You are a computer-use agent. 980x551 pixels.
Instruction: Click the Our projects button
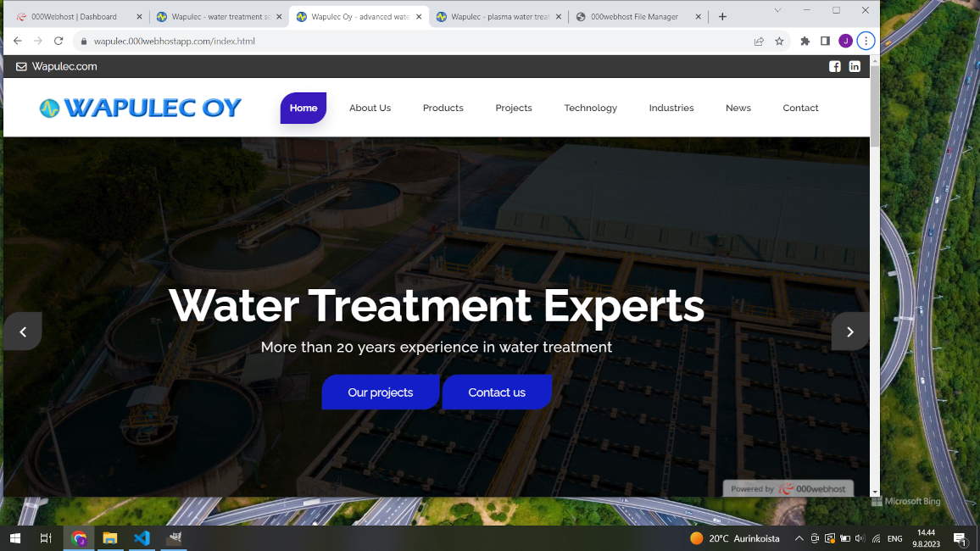[381, 392]
